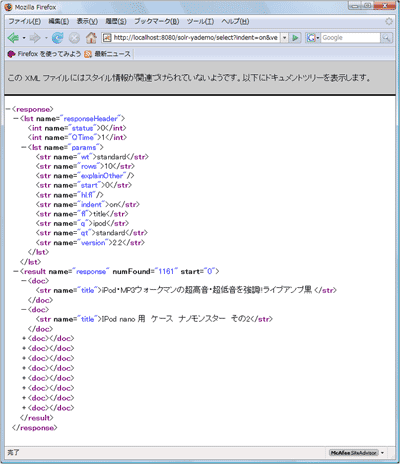Screen dimensions: 400x464
Task: Expand the first collapsed doc element
Action: (24, 338)
